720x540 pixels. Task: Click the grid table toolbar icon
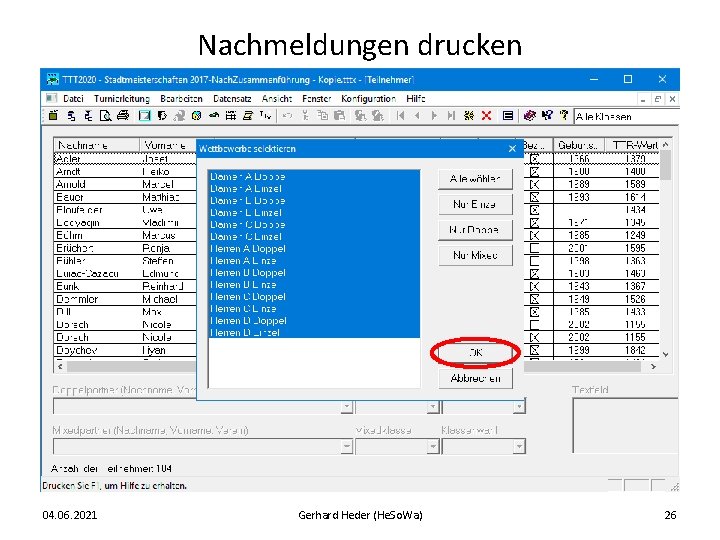231,116
